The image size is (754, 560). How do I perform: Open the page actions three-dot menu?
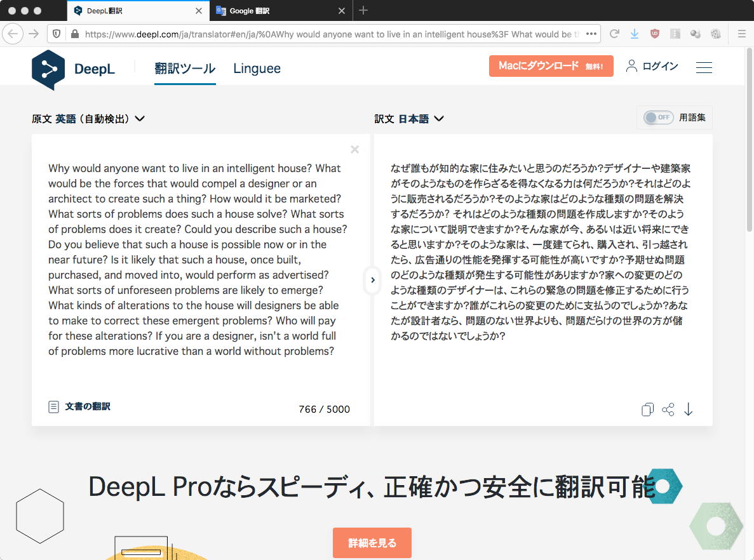[x=591, y=34]
